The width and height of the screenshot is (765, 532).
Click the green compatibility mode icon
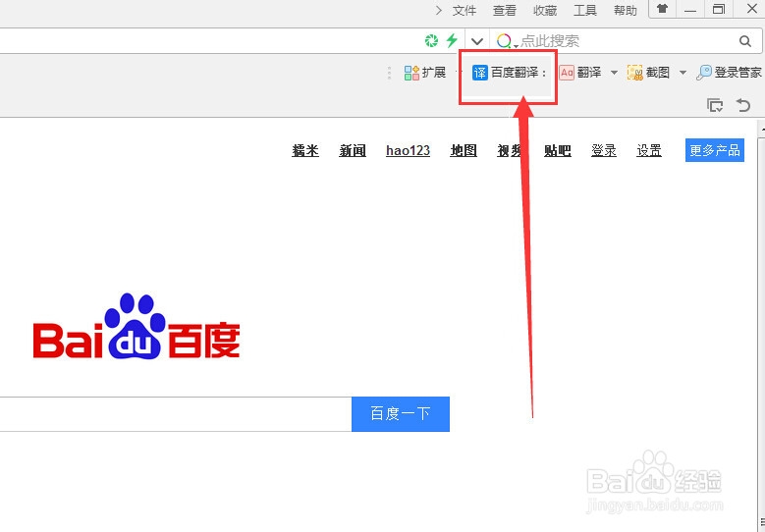431,41
